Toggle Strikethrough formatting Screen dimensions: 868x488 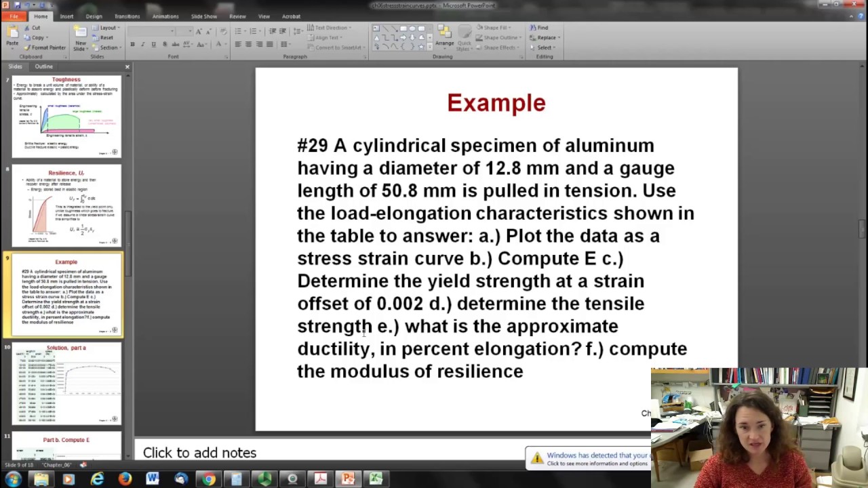pyautogui.click(x=175, y=44)
